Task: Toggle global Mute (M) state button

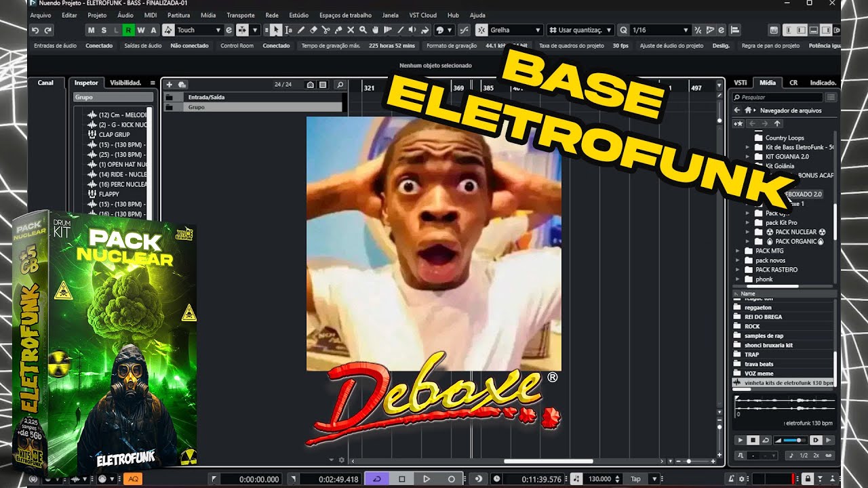Action: [92, 30]
